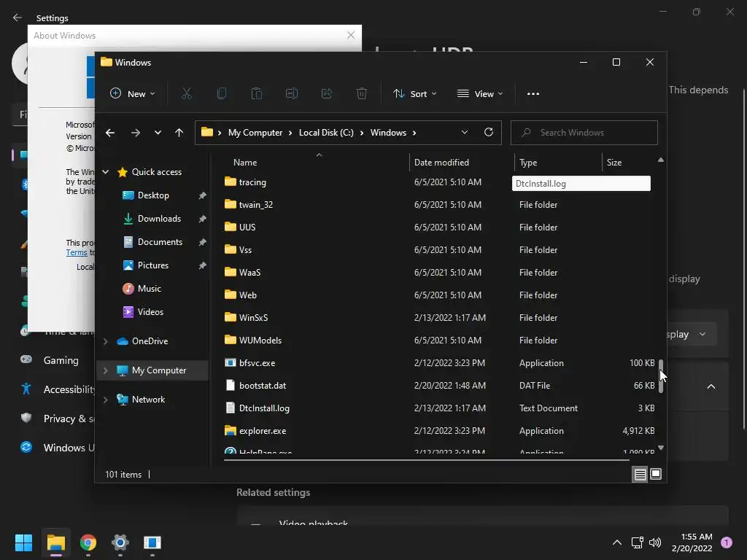Click Settings gear on taskbar
The image size is (747, 560).
[x=120, y=542]
